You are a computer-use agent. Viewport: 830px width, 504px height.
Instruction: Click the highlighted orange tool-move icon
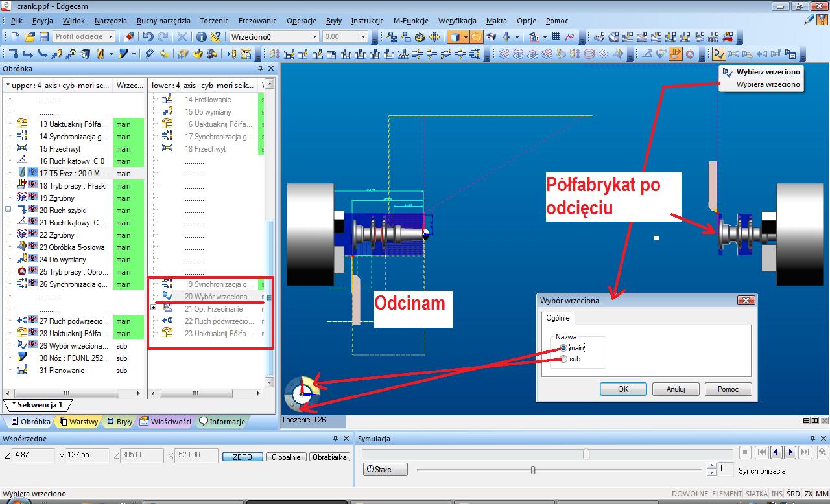(676, 54)
